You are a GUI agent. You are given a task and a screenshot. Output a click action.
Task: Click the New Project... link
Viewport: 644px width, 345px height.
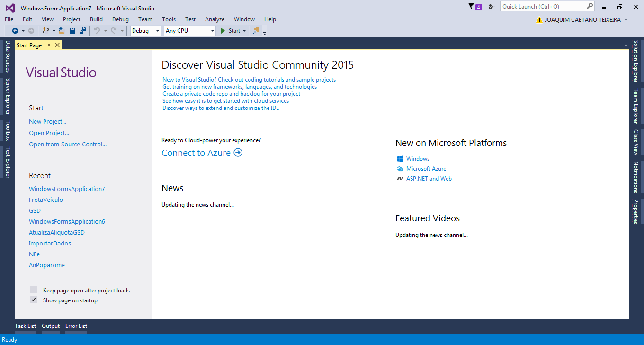[47, 122]
